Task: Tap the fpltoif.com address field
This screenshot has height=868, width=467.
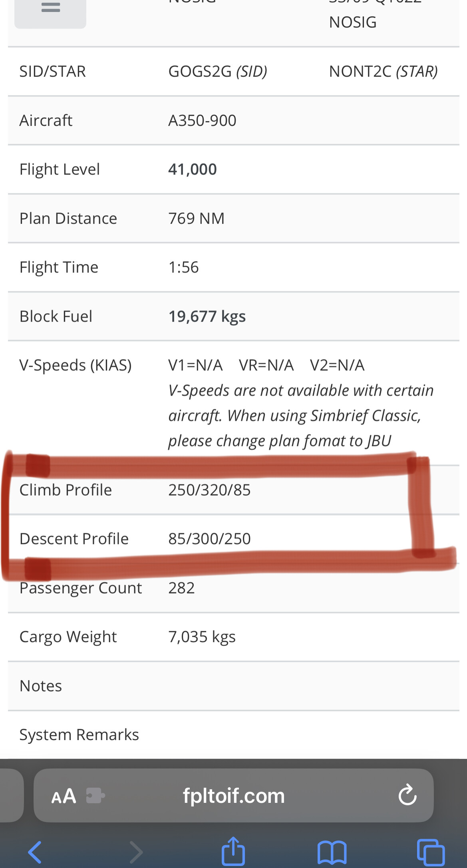Action: point(234,796)
